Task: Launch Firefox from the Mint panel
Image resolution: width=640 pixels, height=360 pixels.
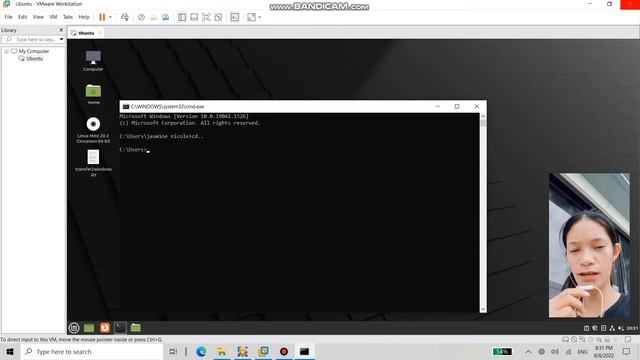Action: [105, 327]
